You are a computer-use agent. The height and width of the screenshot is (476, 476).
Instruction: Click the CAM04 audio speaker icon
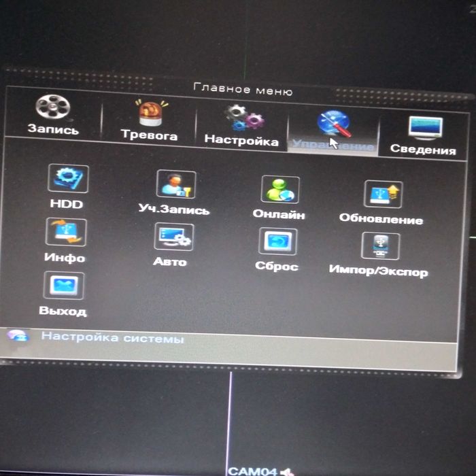pos(287,472)
